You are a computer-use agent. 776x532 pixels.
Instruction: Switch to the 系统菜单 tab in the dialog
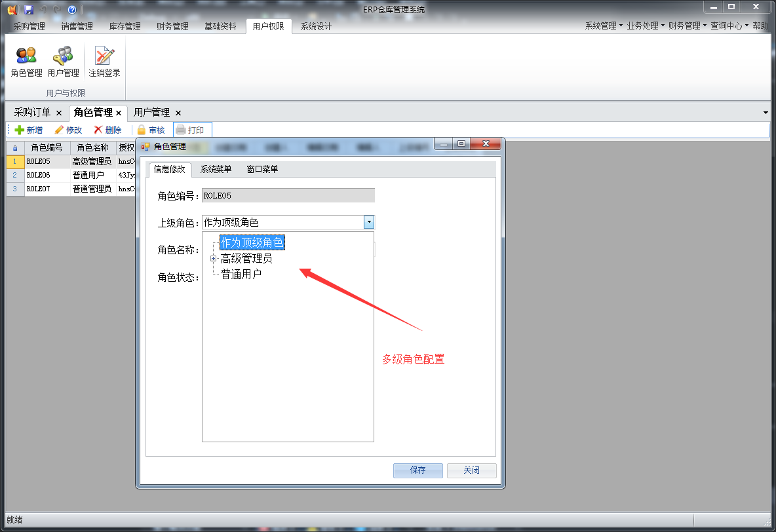[217, 169]
